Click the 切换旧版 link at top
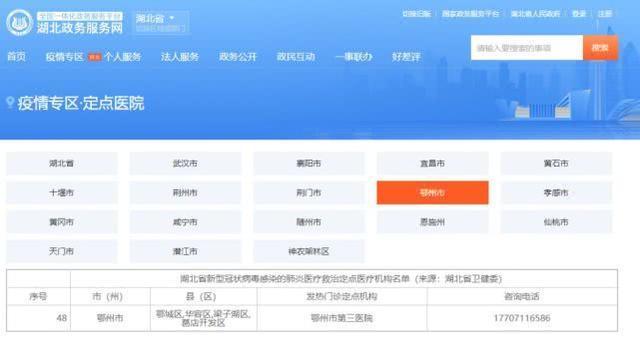The width and height of the screenshot is (640, 360). (416, 14)
